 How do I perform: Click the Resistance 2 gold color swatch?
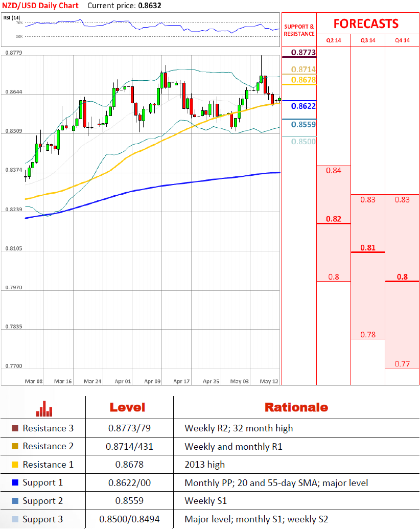[x=15, y=446]
